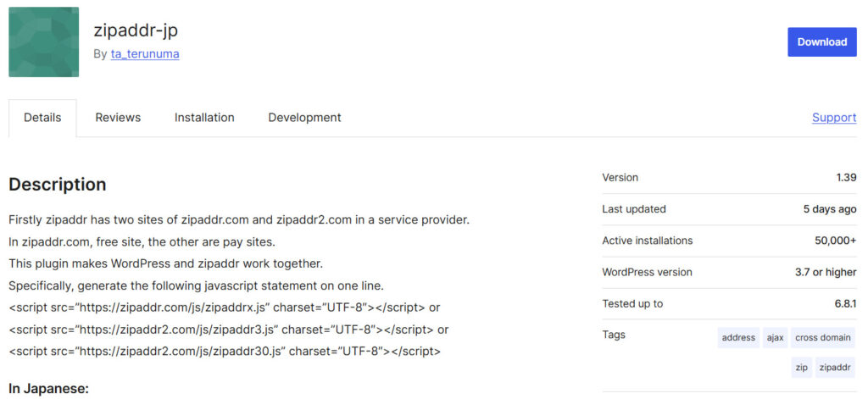Screen dimensions: 868x399
Task: Click the zipaddr-jp green plugin icon
Action: click(x=44, y=42)
